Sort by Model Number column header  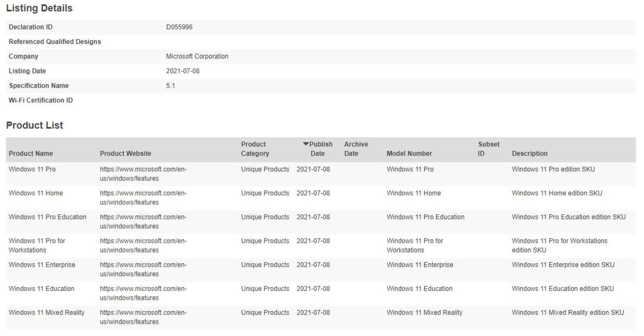tap(409, 153)
